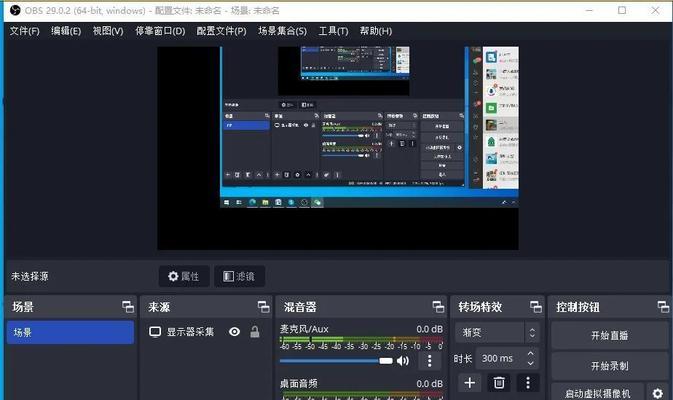This screenshot has height=400, width=673.
Task: Pop out the 转场特效 dock panel
Action: [x=536, y=307]
